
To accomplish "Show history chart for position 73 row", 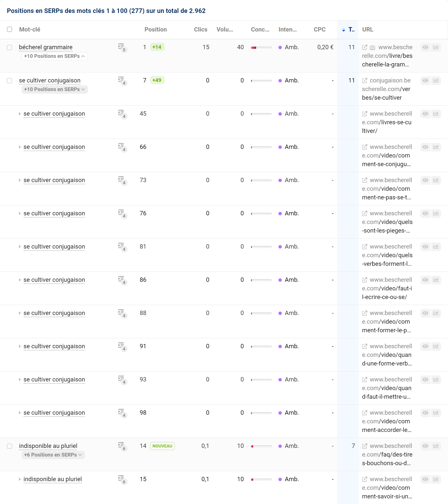I will [436, 180].
